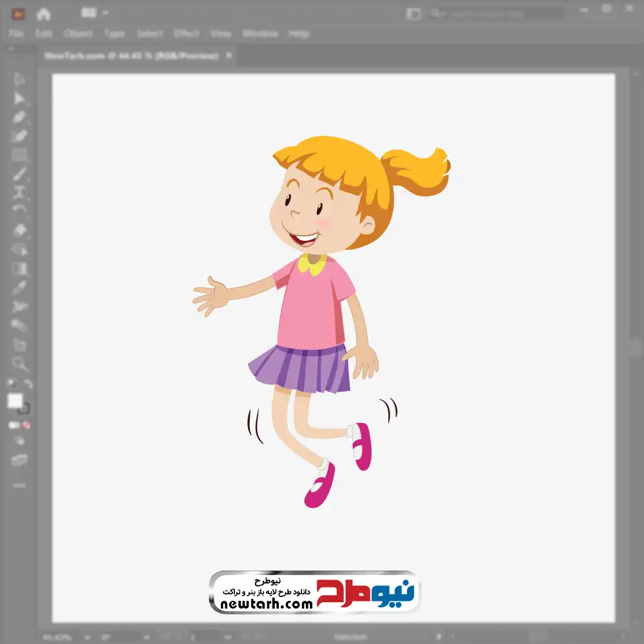Reset to default fill and stroke
Image resolution: width=644 pixels, height=644 pixels.
point(12,384)
